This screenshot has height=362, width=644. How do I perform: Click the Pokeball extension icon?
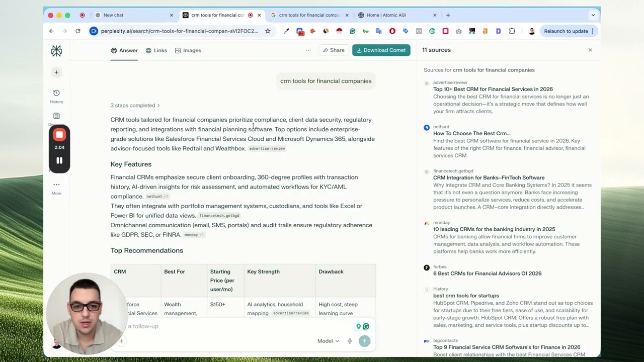coord(339,31)
